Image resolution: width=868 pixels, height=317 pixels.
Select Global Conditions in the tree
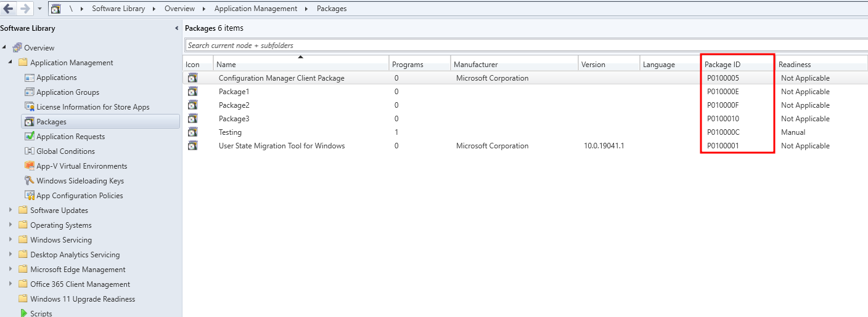tap(65, 151)
